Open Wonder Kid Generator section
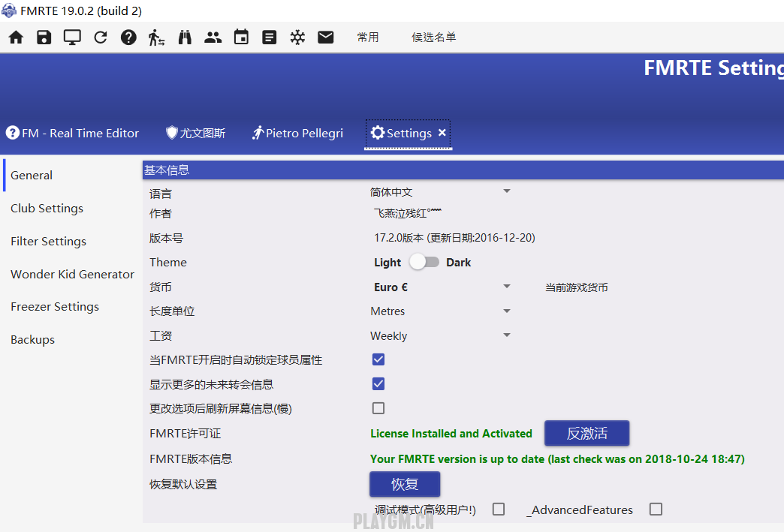 tap(73, 274)
